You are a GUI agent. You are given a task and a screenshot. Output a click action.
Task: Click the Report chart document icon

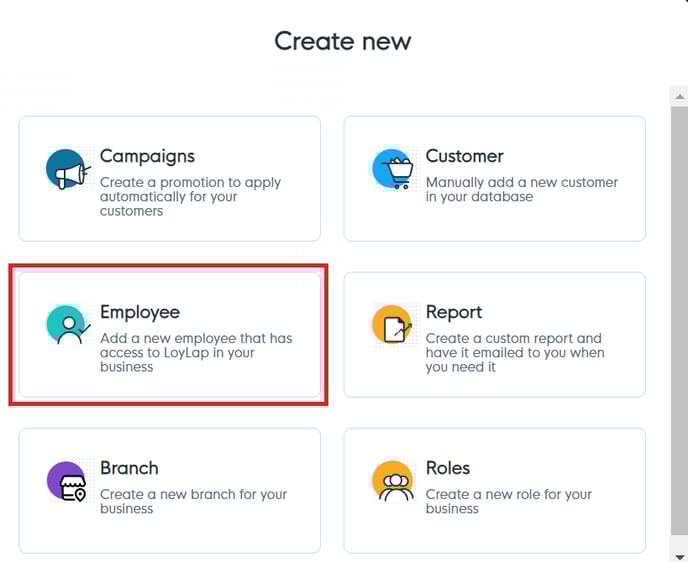(x=392, y=326)
